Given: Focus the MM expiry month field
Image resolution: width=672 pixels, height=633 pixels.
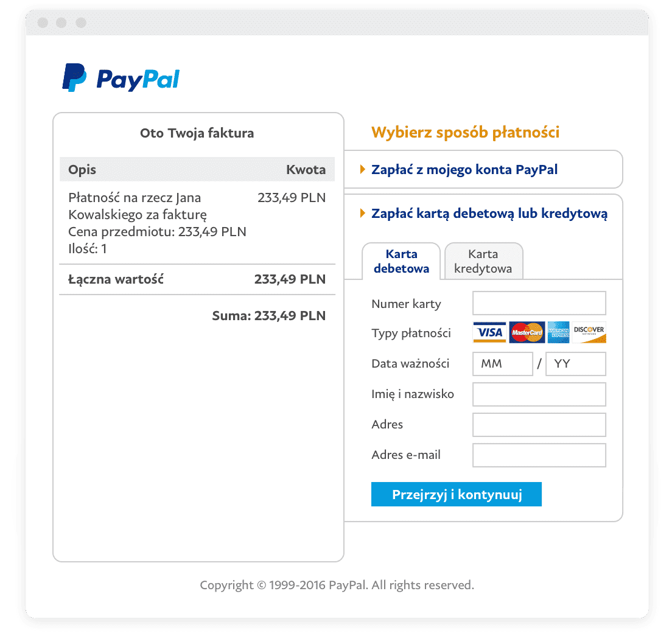Looking at the screenshot, I should click(x=503, y=364).
